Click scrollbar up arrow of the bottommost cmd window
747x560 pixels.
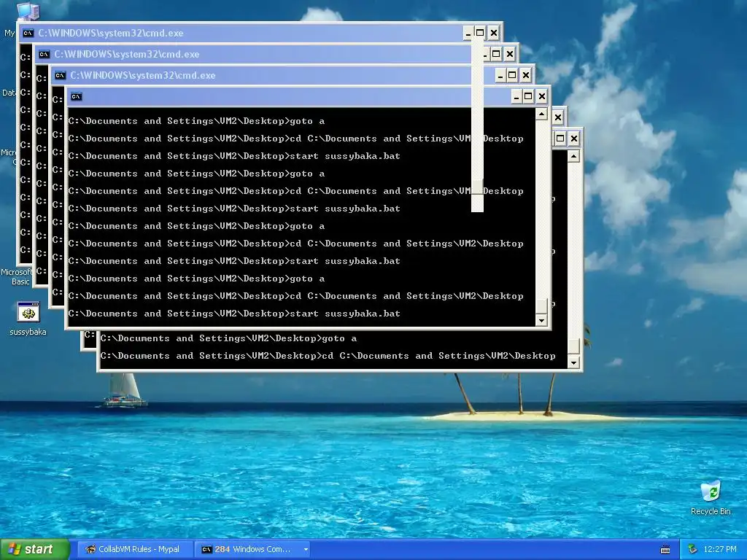[x=573, y=156]
